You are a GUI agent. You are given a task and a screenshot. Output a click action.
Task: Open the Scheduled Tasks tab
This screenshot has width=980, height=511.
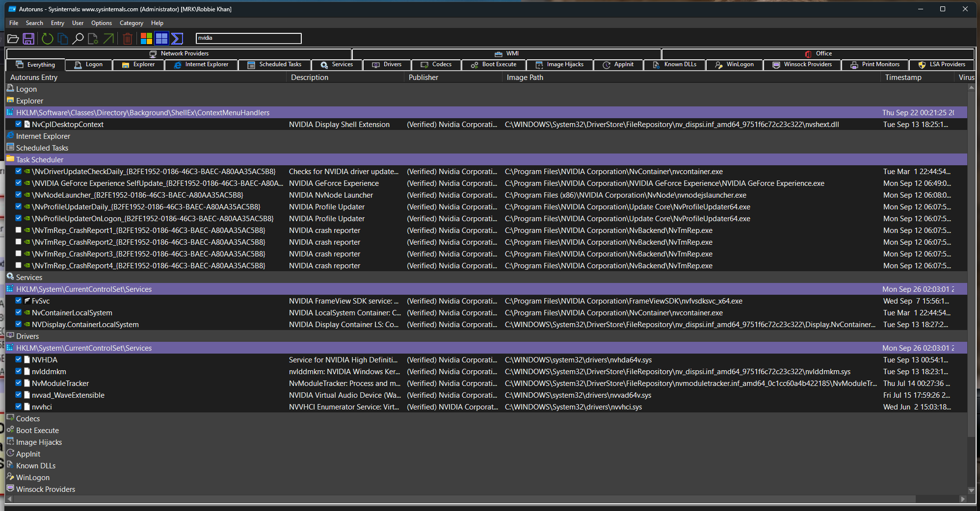[274, 65]
